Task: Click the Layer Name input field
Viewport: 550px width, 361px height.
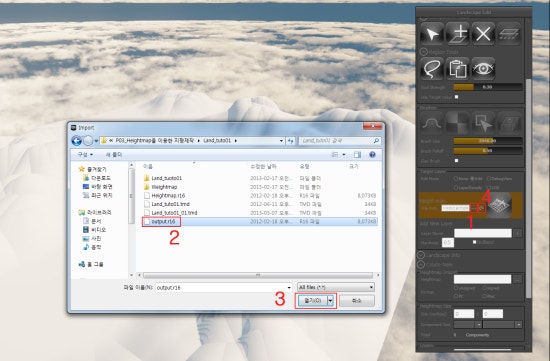Action: click(x=483, y=233)
